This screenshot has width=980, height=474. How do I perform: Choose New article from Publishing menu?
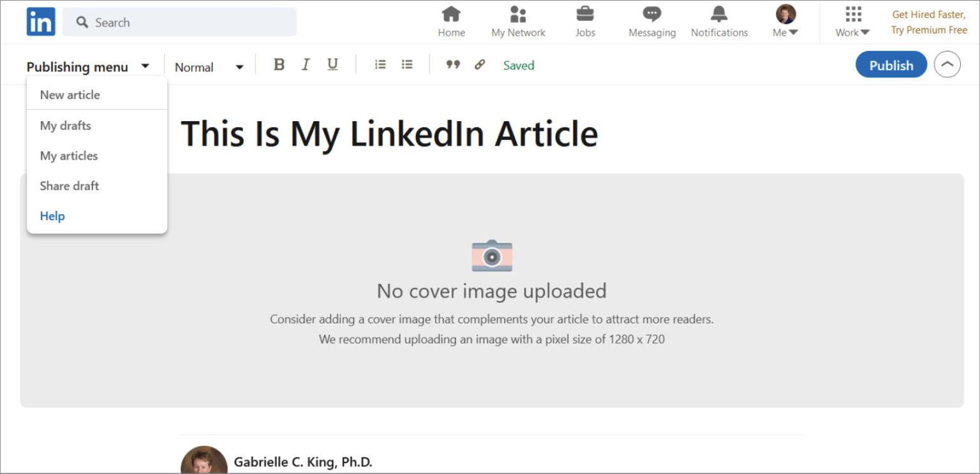pyautogui.click(x=70, y=94)
